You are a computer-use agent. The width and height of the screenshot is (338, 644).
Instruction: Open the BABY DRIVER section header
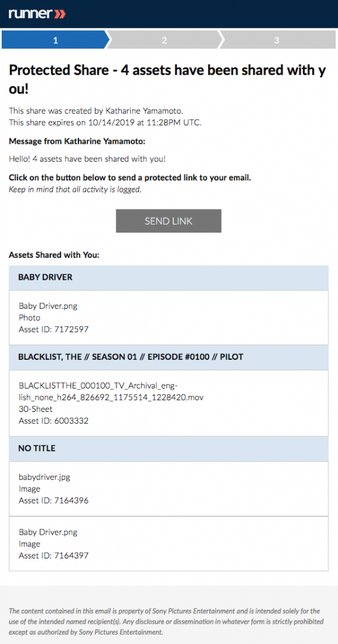[x=168, y=277]
